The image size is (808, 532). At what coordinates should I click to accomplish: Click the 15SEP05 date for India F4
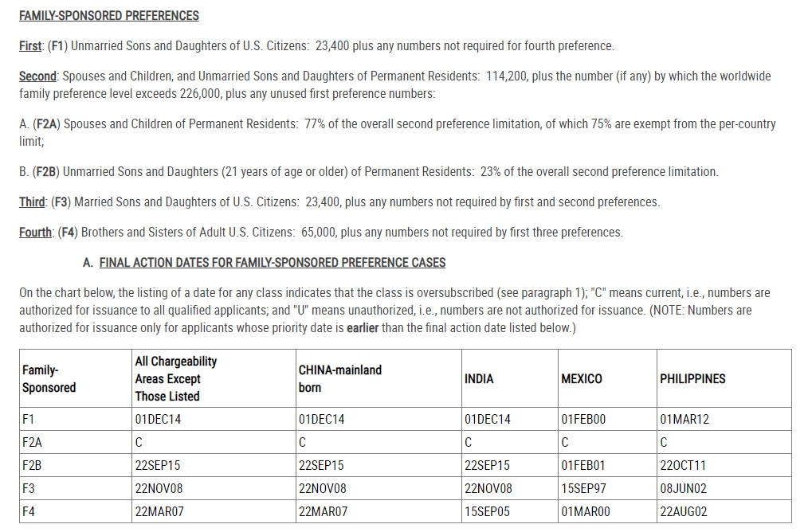487,512
